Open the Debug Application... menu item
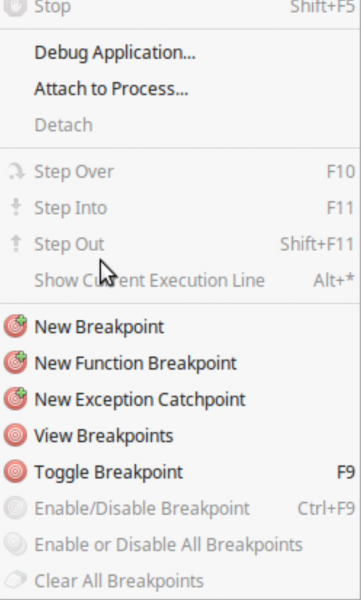 click(180, 52)
